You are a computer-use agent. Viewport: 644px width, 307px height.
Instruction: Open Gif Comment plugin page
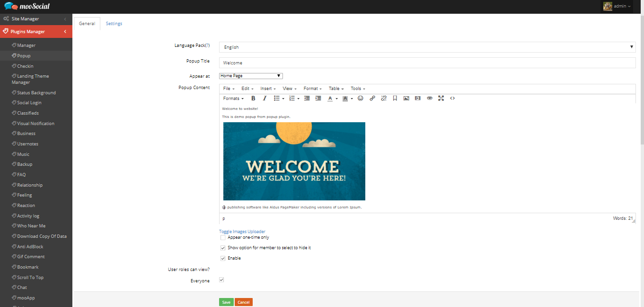coord(31,257)
